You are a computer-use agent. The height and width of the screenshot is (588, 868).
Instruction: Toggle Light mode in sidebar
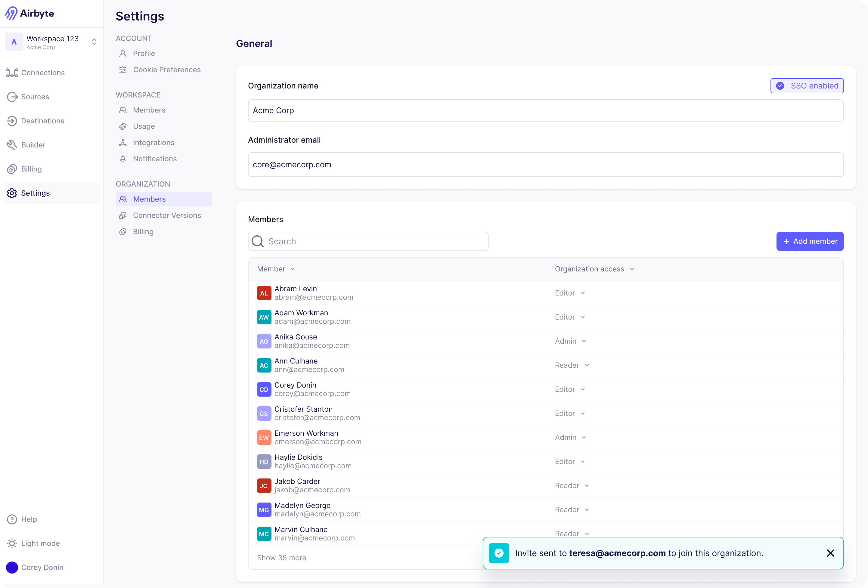coord(34,543)
